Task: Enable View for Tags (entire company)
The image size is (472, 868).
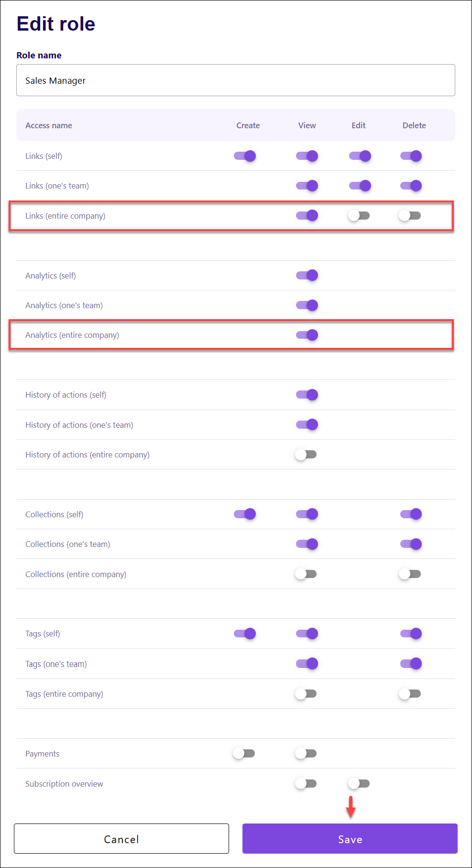Action: [306, 693]
